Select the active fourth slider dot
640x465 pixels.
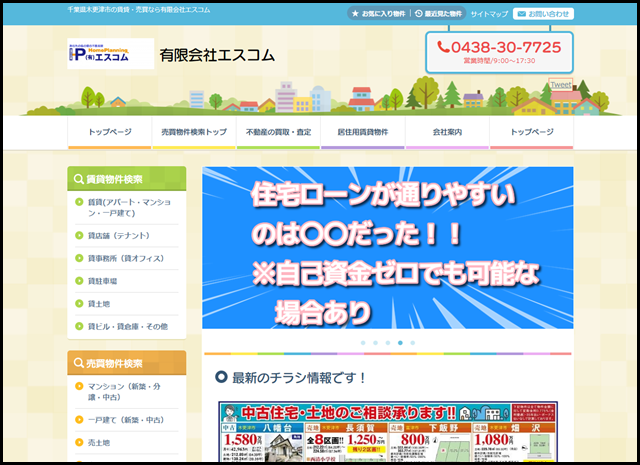pos(400,343)
